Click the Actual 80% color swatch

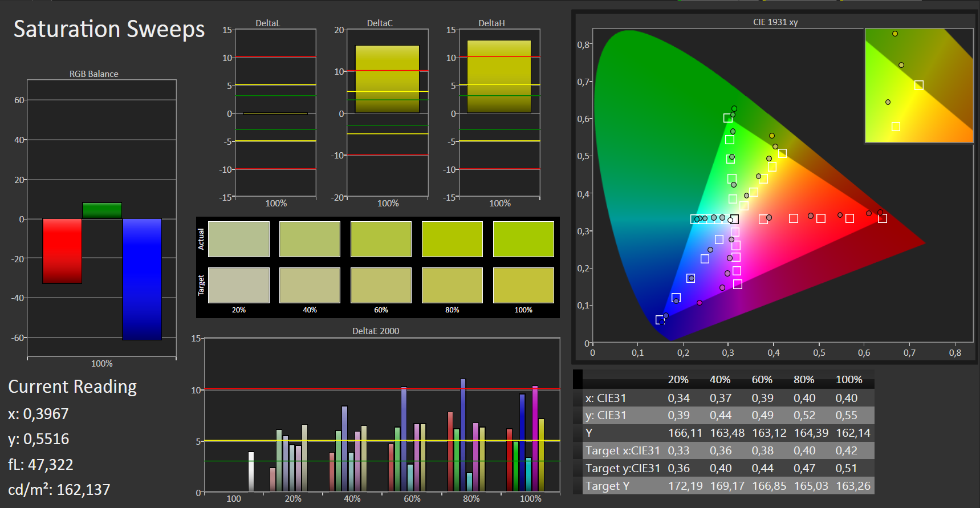point(452,239)
